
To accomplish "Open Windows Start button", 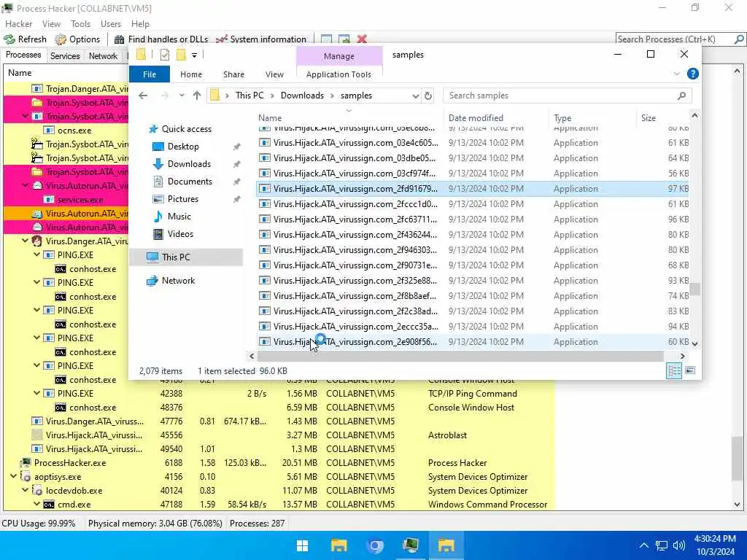I will pos(302,545).
